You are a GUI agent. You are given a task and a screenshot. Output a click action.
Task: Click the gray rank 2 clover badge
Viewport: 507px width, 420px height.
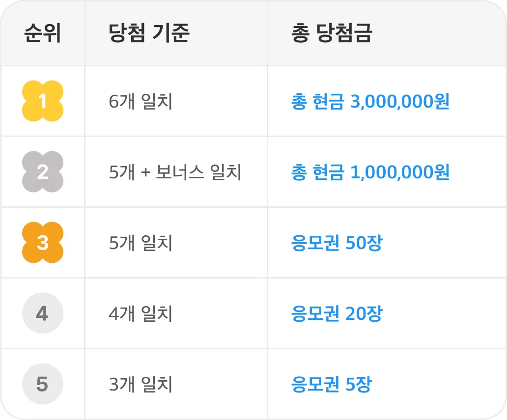click(x=43, y=172)
